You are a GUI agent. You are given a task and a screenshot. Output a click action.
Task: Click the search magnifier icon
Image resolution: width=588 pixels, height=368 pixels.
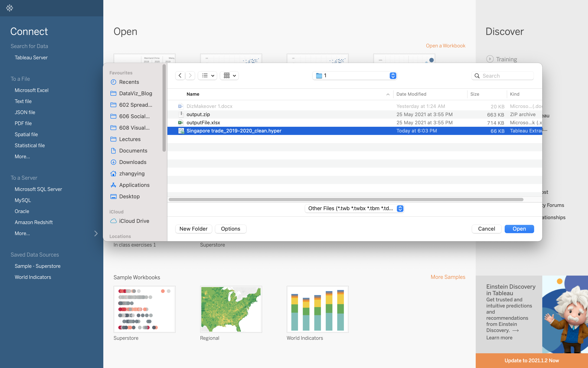(x=477, y=76)
